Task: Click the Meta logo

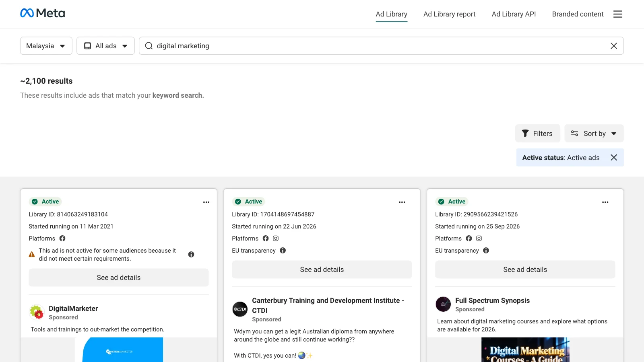Action: point(43,13)
